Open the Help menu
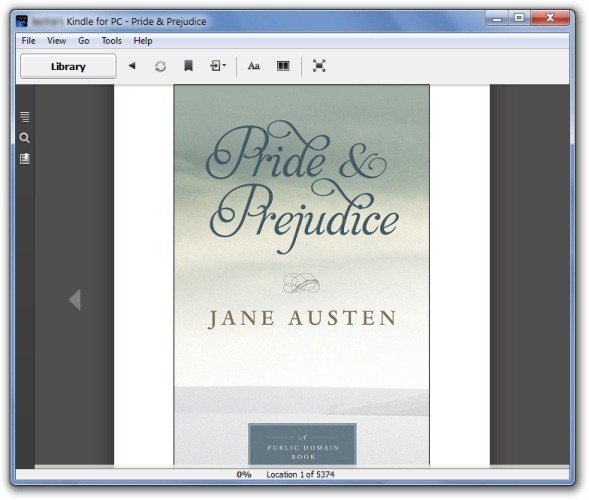Viewport: 589px width, 500px height. click(143, 41)
